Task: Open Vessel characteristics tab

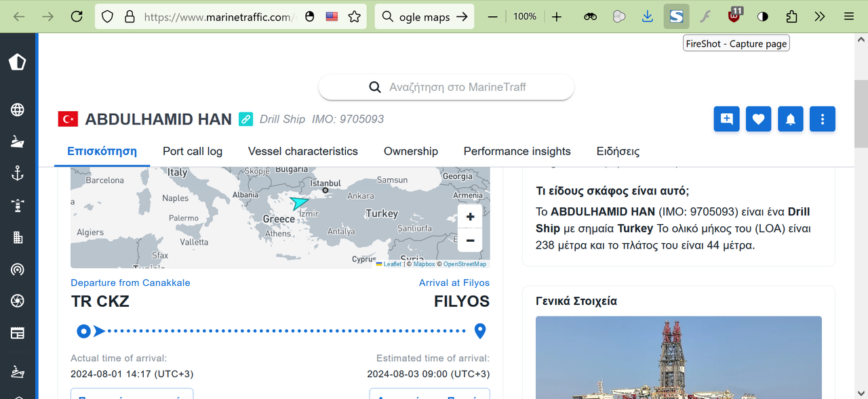Action: [303, 151]
